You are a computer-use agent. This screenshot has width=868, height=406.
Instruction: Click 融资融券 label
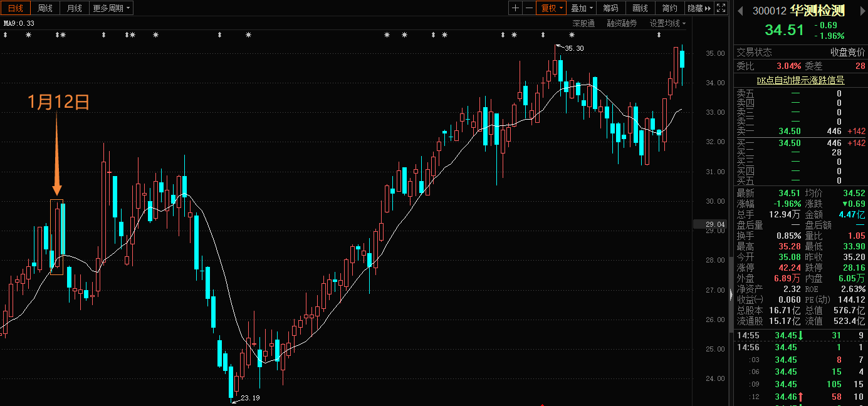pyautogui.click(x=622, y=23)
